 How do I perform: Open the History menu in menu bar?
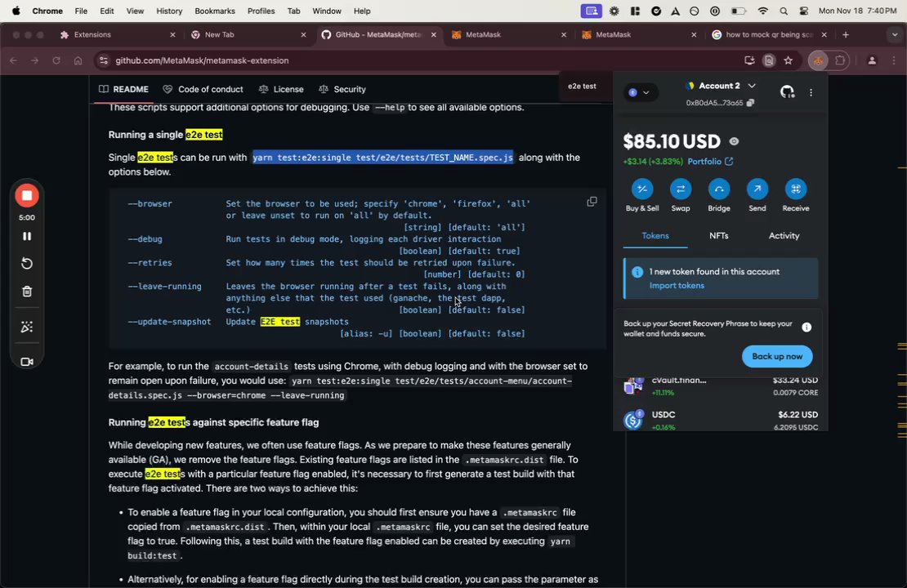[x=169, y=11]
